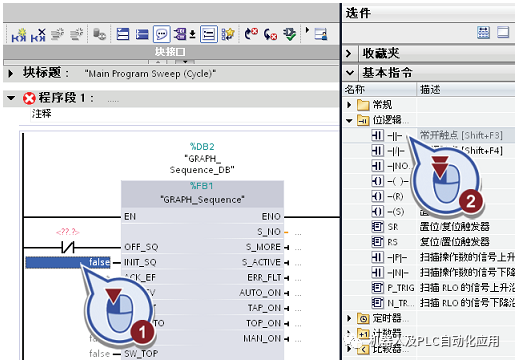Click the grayed-out database tag icon

pos(99,34)
